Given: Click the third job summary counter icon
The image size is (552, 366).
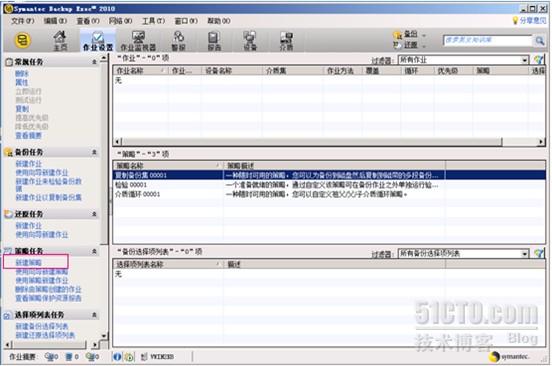Looking at the screenshot, I should (x=90, y=357).
